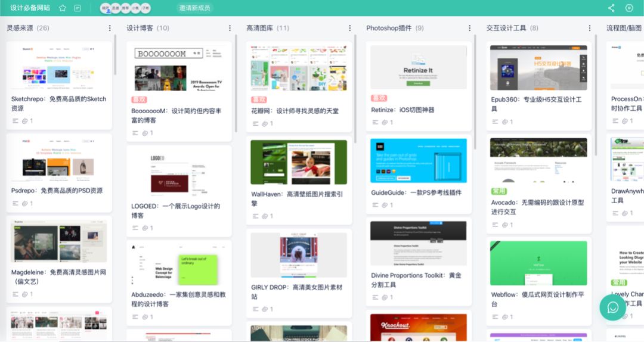Click attachment icon on the 花瓣网 card

point(265,123)
